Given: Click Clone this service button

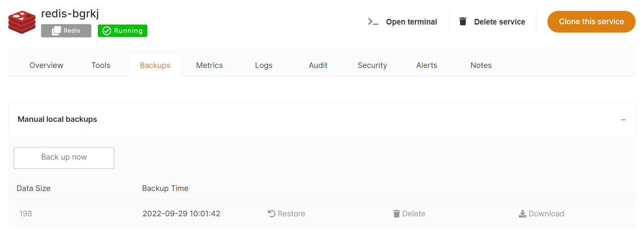Looking at the screenshot, I should [x=591, y=22].
